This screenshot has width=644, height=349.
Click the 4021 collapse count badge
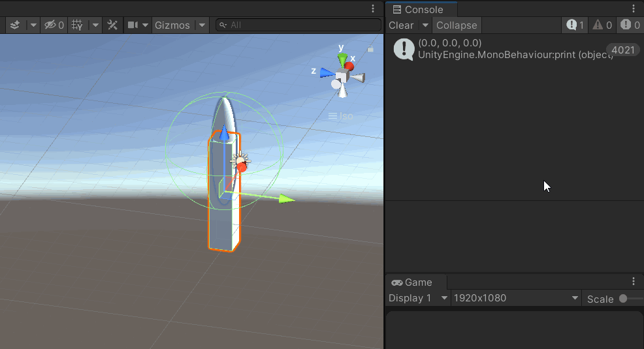(x=623, y=50)
